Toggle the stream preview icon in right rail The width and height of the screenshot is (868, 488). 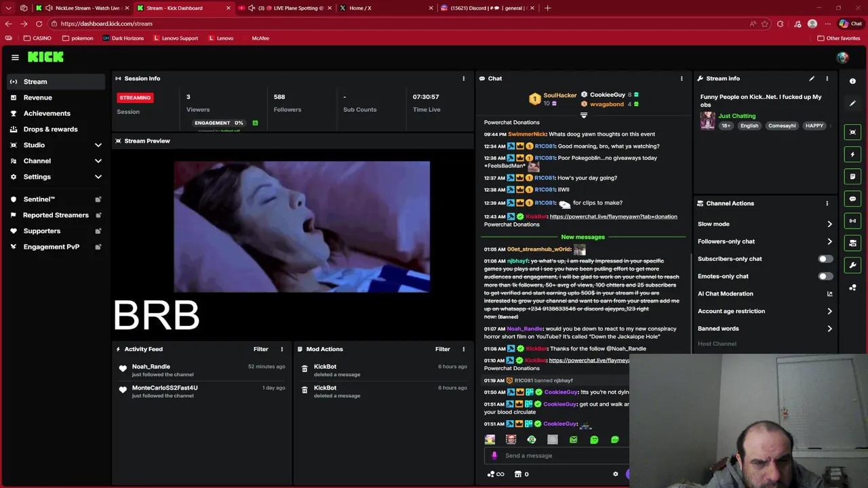[x=852, y=132]
